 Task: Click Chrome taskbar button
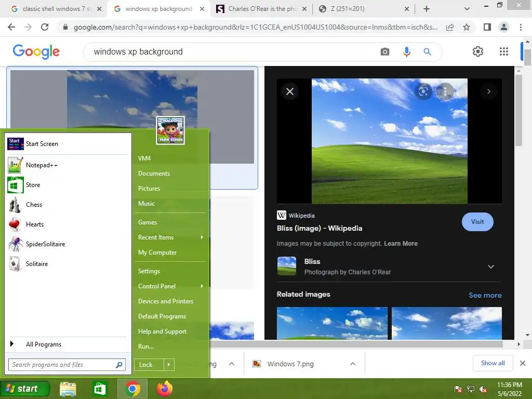[132, 389]
